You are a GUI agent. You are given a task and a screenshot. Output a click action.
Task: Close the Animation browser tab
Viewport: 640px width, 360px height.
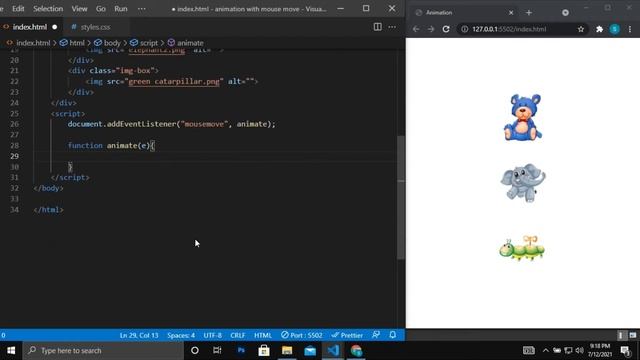click(x=511, y=13)
